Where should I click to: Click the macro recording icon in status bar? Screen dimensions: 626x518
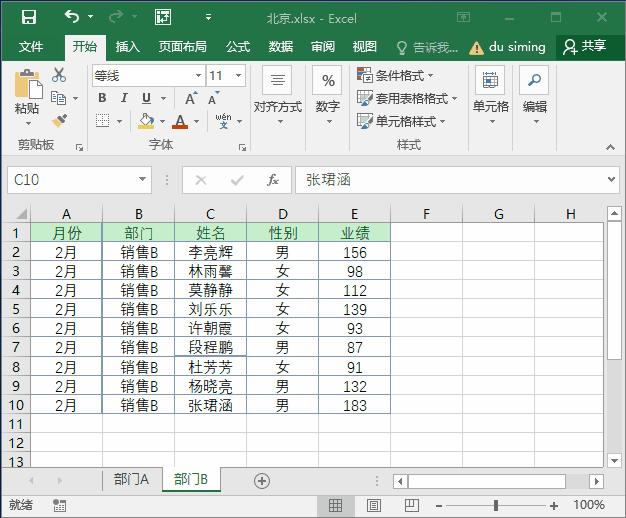(x=59, y=505)
